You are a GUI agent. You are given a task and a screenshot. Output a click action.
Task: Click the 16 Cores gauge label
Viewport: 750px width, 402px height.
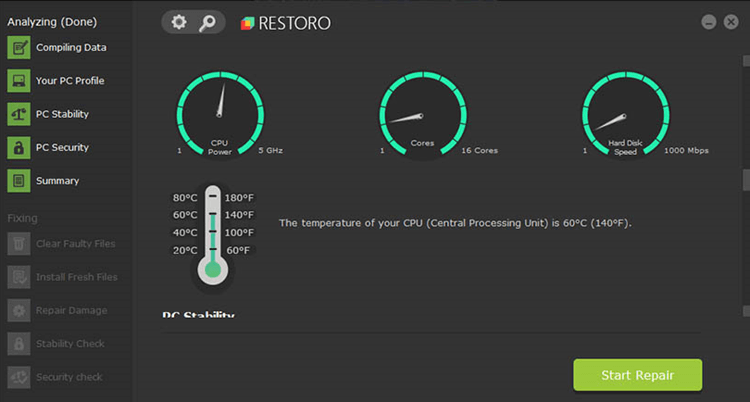pos(479,150)
